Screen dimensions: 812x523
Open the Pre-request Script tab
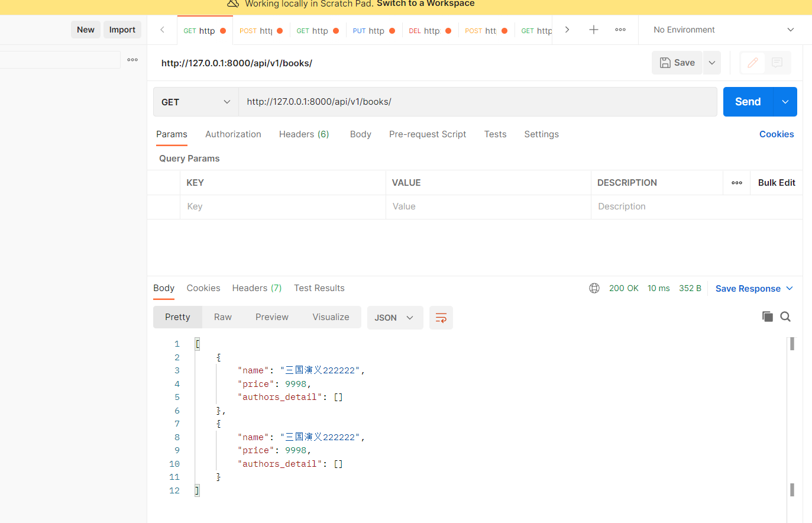tap(428, 134)
